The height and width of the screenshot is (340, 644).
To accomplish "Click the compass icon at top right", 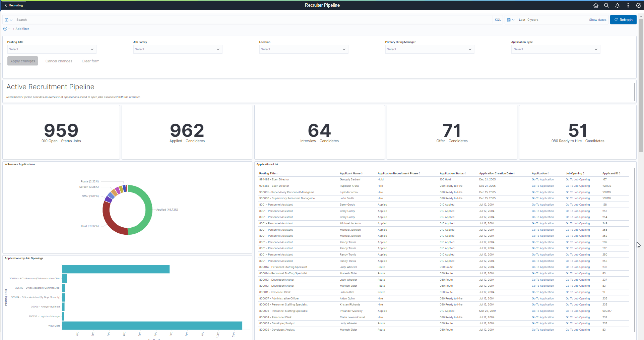I will [639, 5].
